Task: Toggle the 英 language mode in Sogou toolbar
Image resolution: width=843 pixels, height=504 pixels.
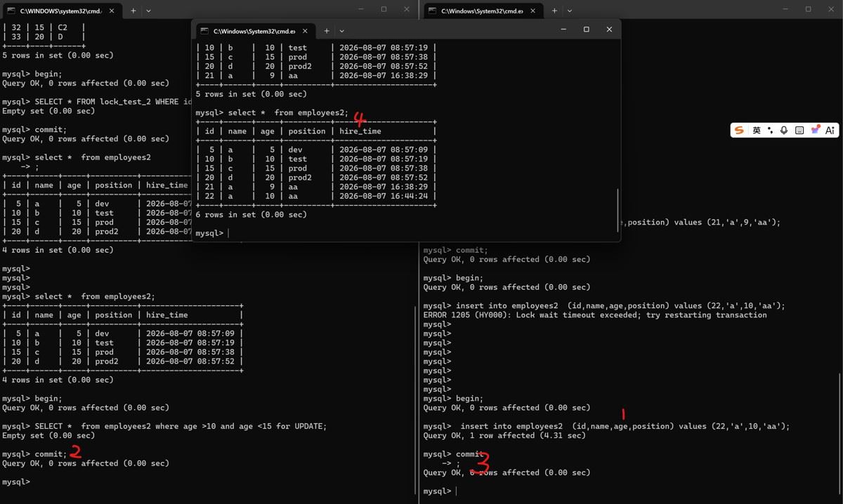Action: [x=757, y=130]
